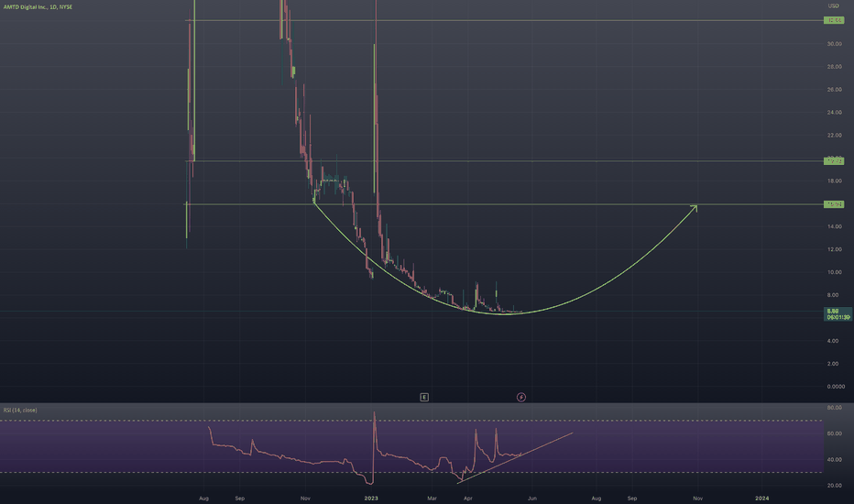Click the 4.00 price axis label

tap(833, 341)
